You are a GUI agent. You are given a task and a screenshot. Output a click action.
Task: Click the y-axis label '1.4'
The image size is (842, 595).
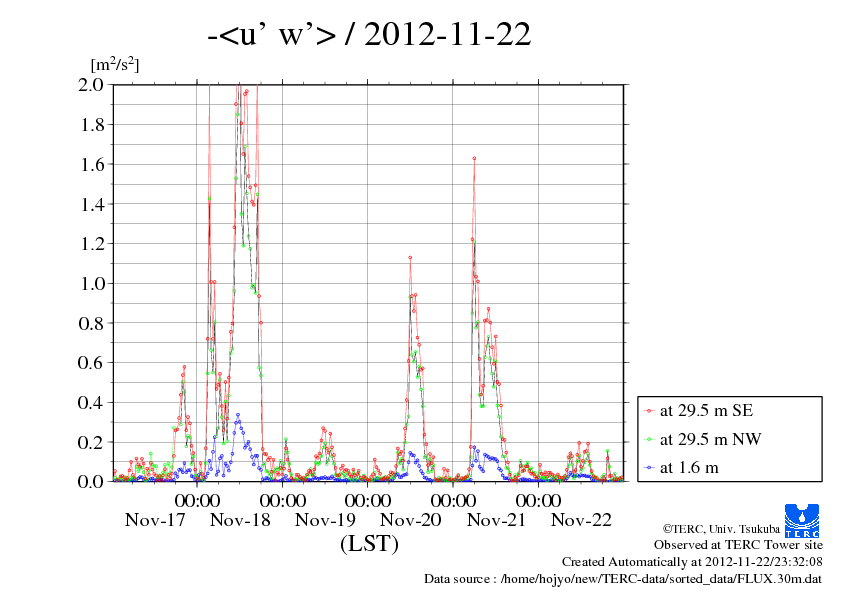[x=91, y=204]
